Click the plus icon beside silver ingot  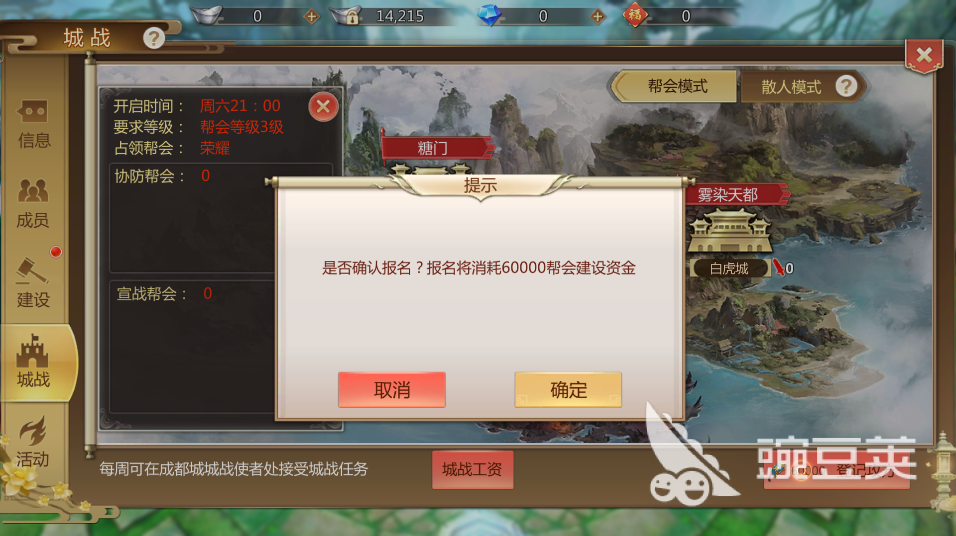tap(311, 16)
